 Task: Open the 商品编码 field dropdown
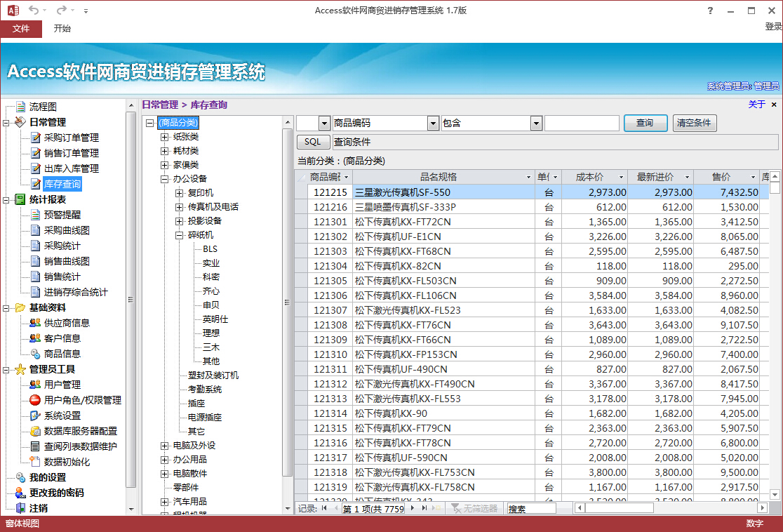[433, 123]
